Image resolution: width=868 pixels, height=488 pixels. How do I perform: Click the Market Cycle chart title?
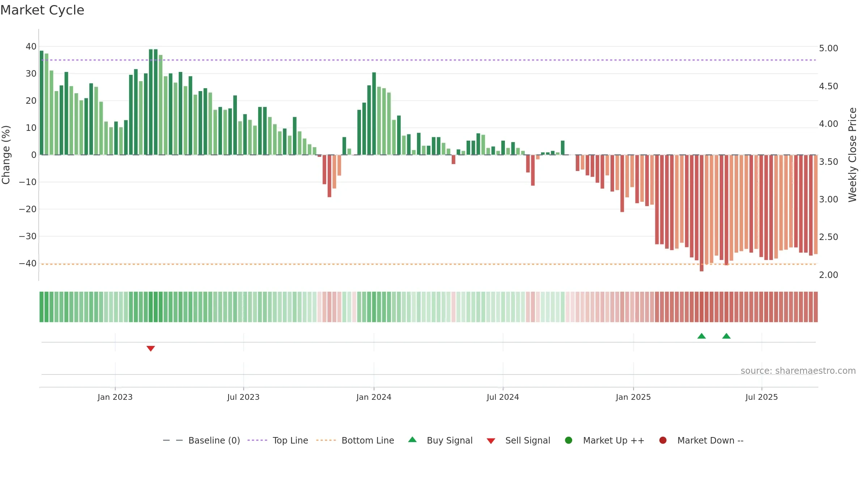42,10
